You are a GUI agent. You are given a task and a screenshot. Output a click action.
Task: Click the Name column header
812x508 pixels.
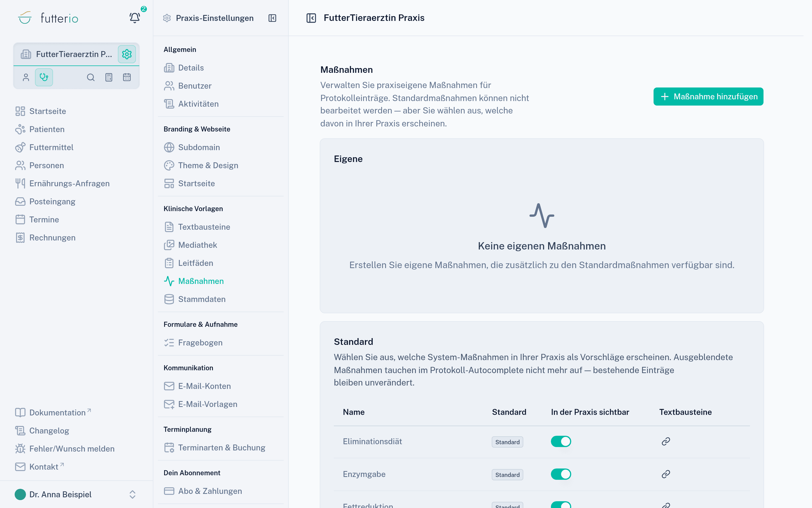pos(354,412)
